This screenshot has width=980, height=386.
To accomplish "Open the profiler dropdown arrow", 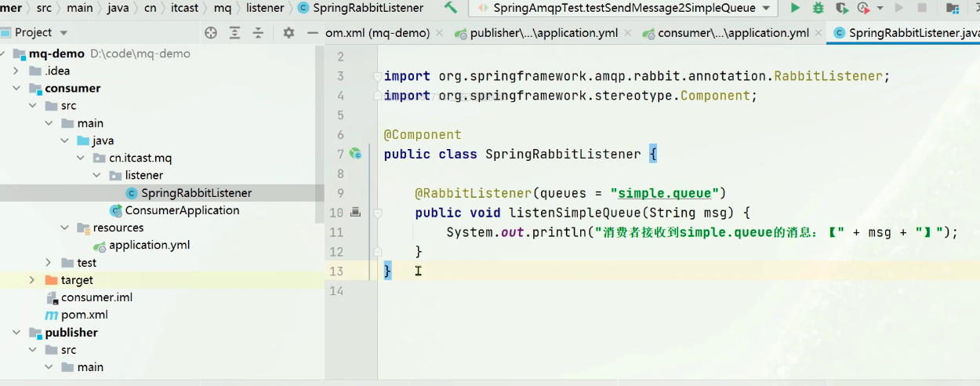I will 880,8.
